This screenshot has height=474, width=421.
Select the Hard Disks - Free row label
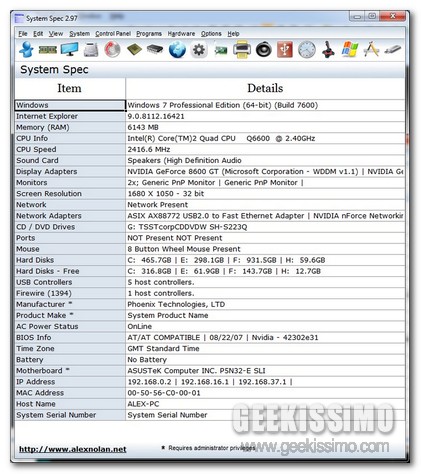[70, 271]
